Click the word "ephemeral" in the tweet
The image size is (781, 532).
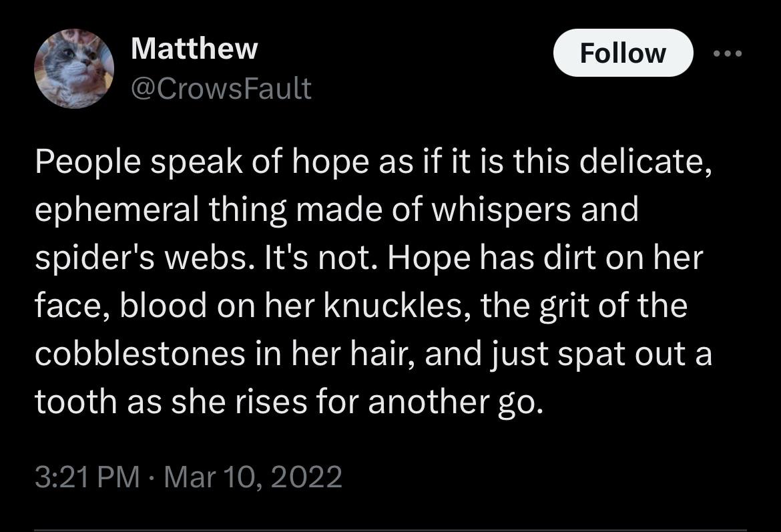click(117, 210)
